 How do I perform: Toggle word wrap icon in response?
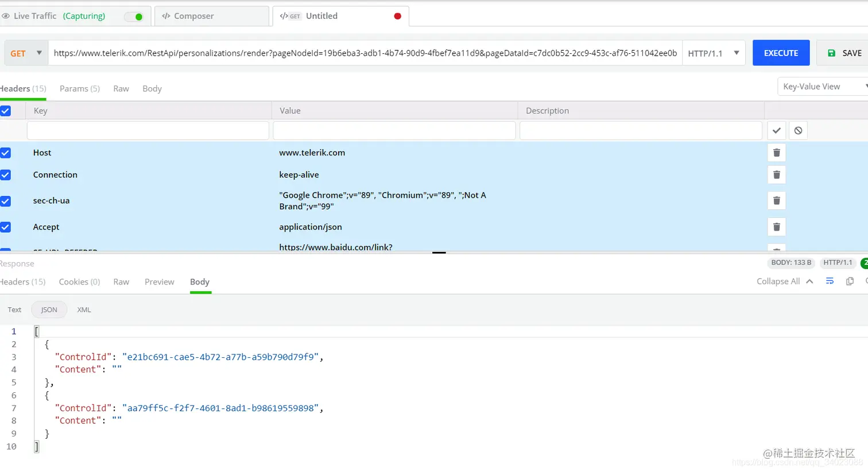pyautogui.click(x=830, y=281)
